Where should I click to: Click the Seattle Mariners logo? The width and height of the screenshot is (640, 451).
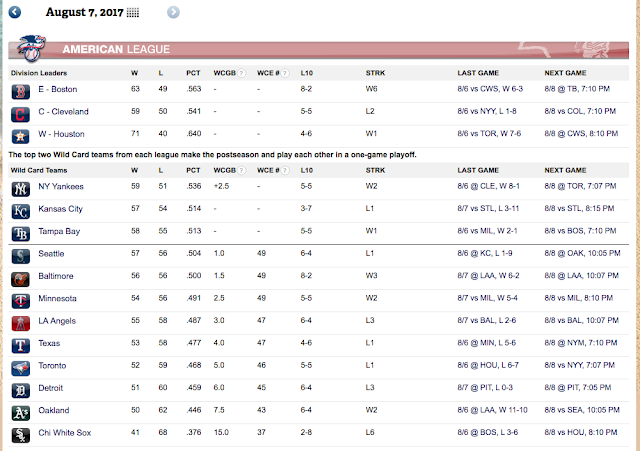pyautogui.click(x=20, y=256)
